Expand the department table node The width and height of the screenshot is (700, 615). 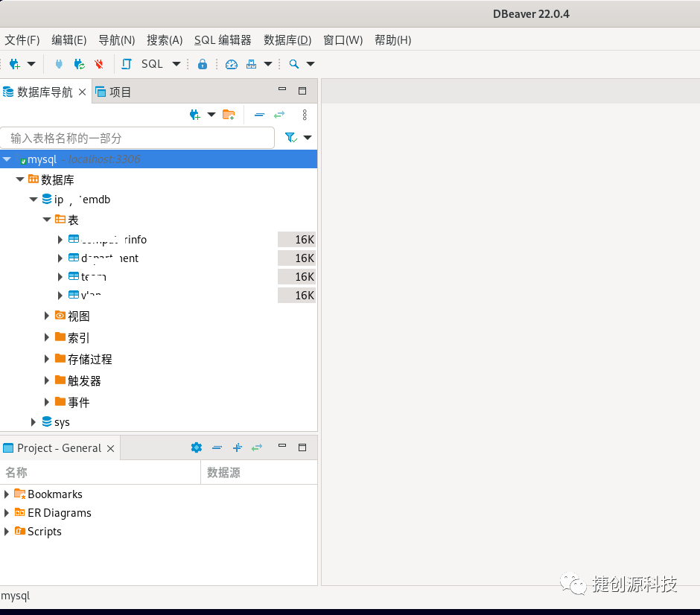[60, 258]
